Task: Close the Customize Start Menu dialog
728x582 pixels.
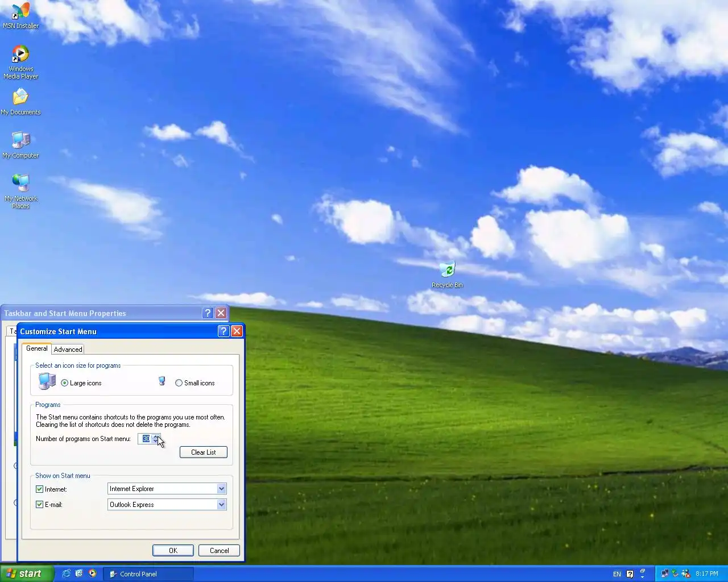Action: pyautogui.click(x=237, y=331)
